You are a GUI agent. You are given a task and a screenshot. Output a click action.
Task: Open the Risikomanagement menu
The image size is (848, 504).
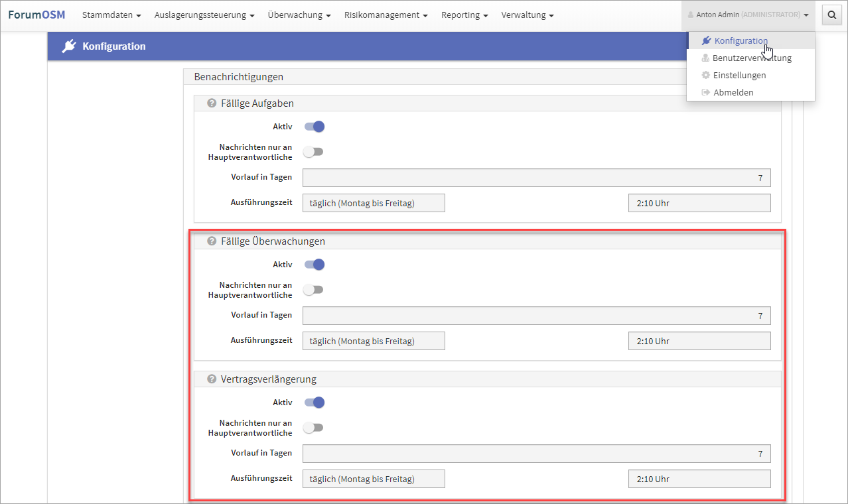coord(386,15)
